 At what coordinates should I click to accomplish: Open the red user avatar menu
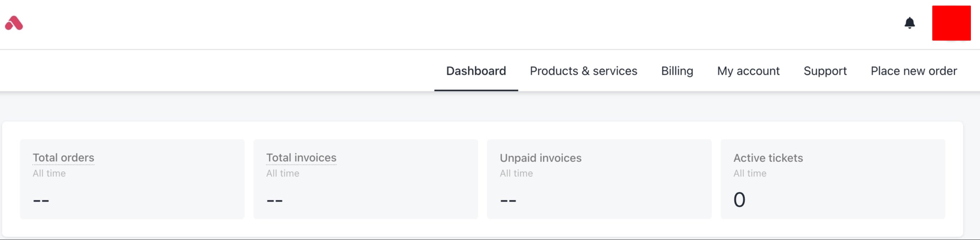tap(951, 23)
